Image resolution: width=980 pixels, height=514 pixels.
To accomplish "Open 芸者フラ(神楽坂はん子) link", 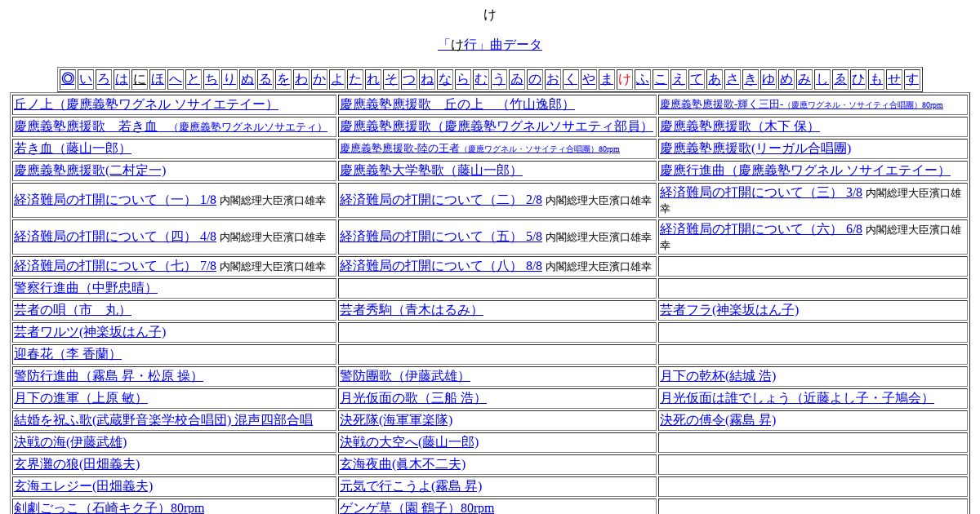I will [x=729, y=310].
